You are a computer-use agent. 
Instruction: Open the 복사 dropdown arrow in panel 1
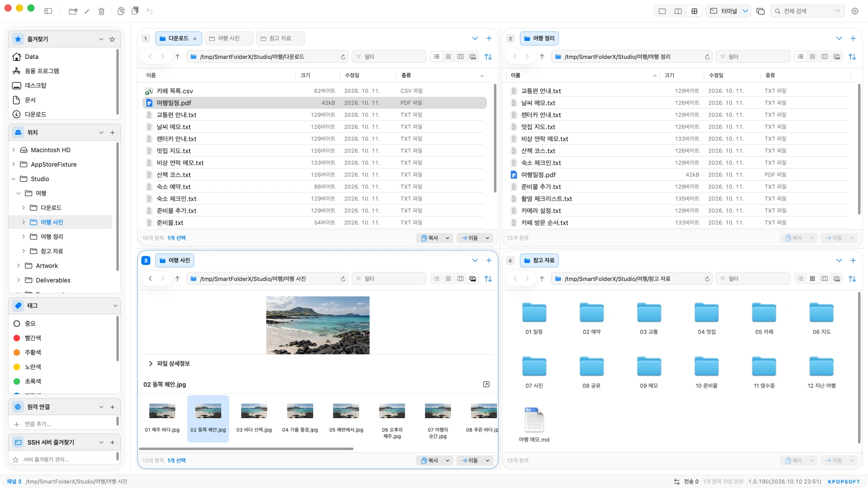(447, 238)
